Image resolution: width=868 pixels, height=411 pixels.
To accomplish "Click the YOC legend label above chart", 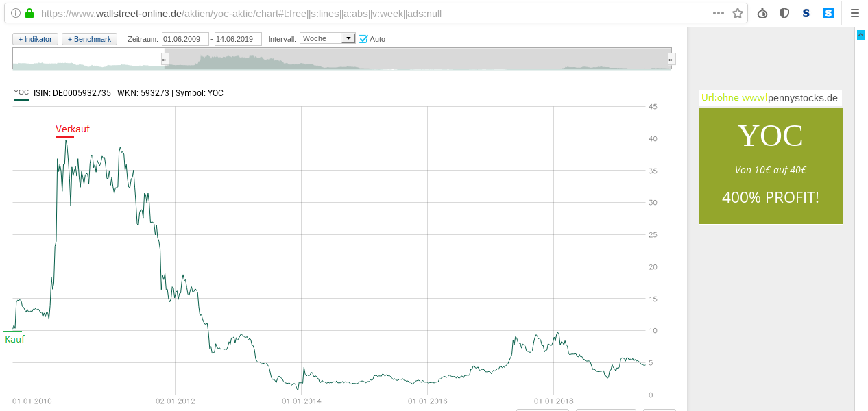I will [21, 93].
